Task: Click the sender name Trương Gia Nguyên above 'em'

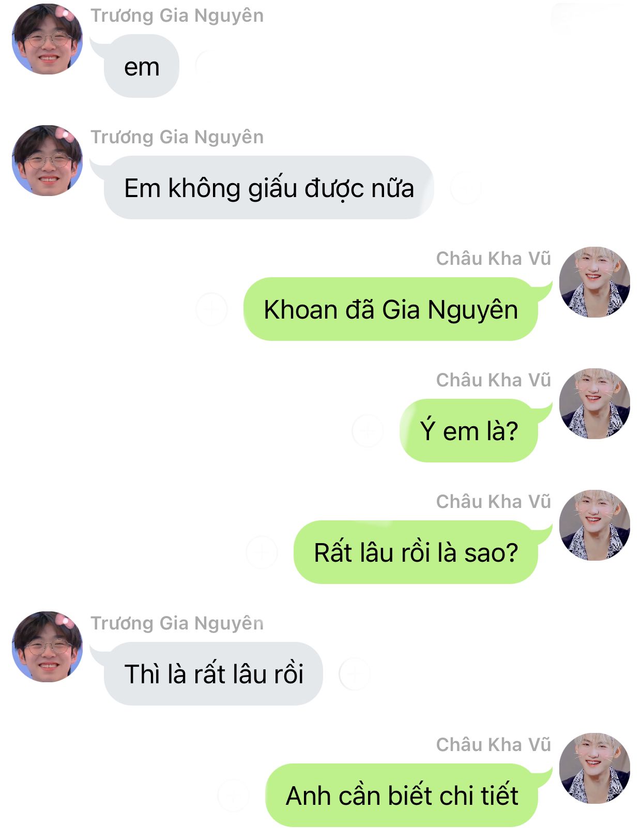Action: coord(177,16)
